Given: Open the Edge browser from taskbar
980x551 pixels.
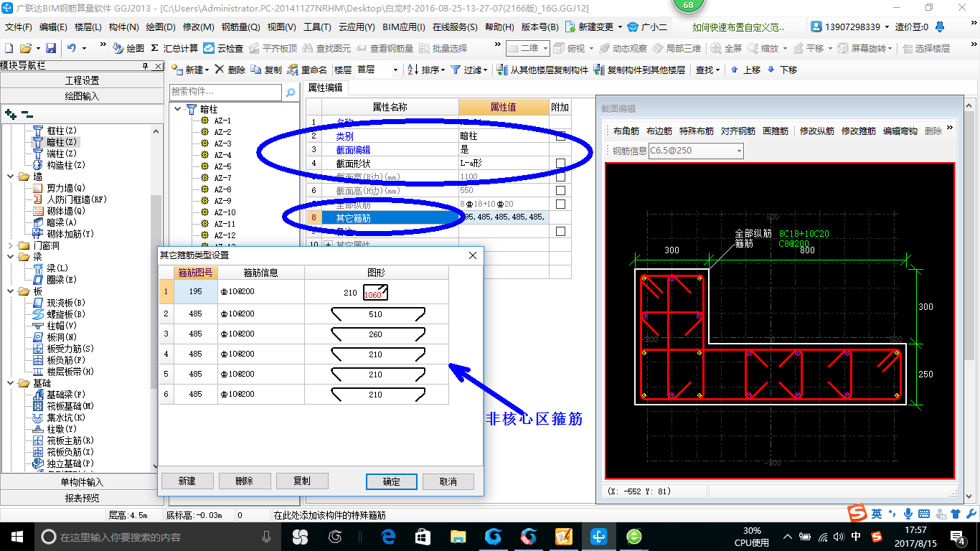Looking at the screenshot, I should [x=388, y=537].
